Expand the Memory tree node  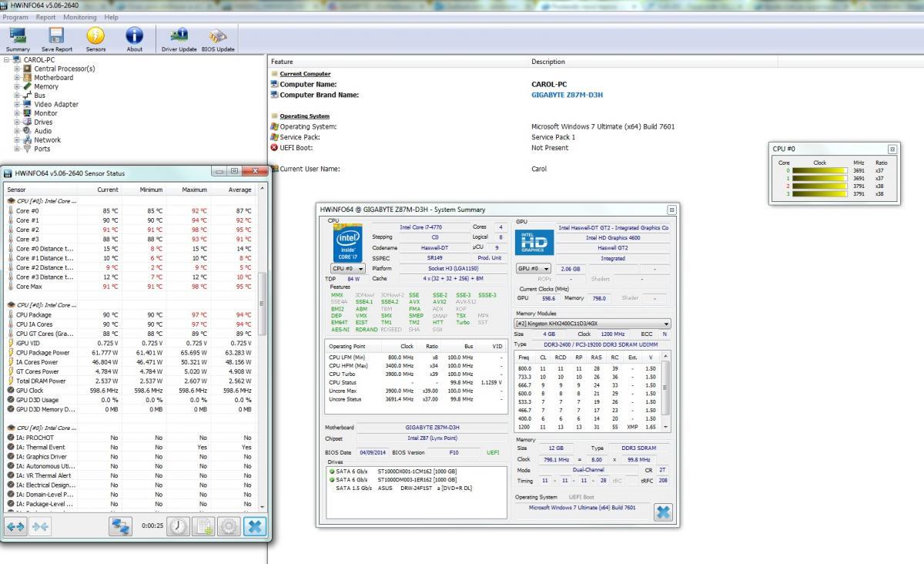coord(17,86)
